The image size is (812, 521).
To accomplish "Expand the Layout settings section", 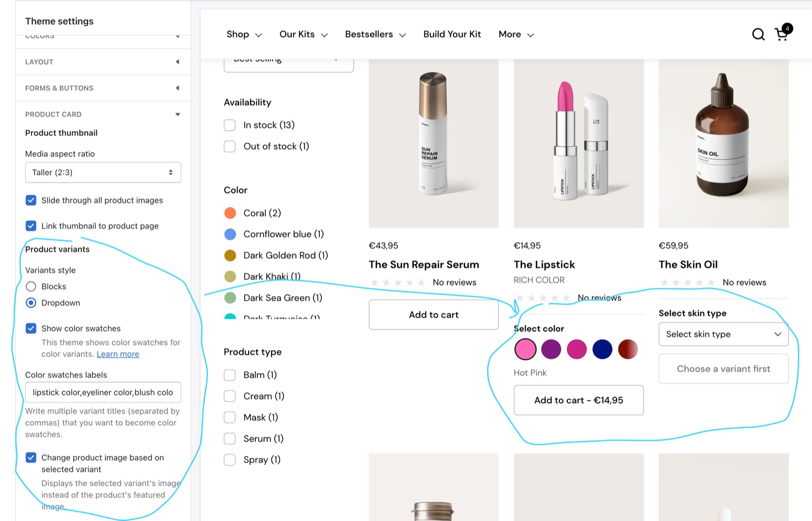I will point(103,62).
